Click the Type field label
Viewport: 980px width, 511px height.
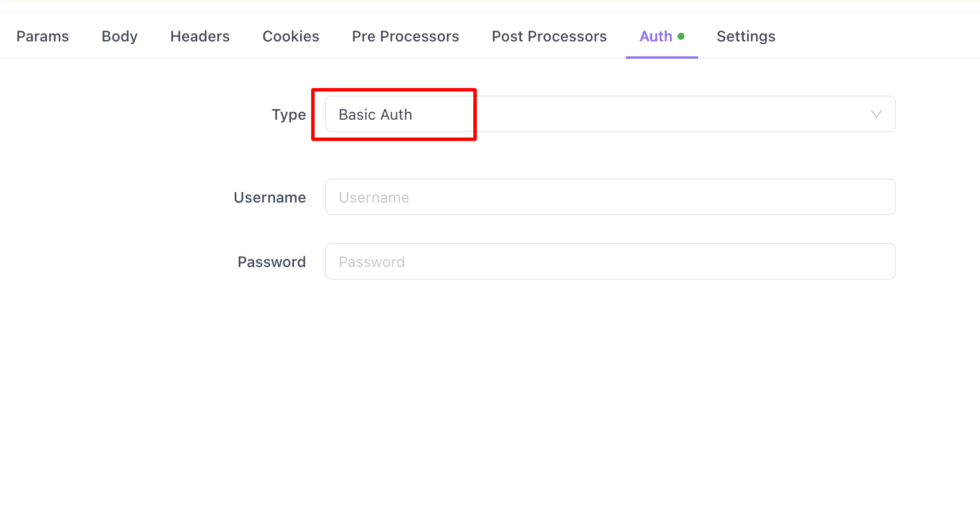pyautogui.click(x=289, y=115)
